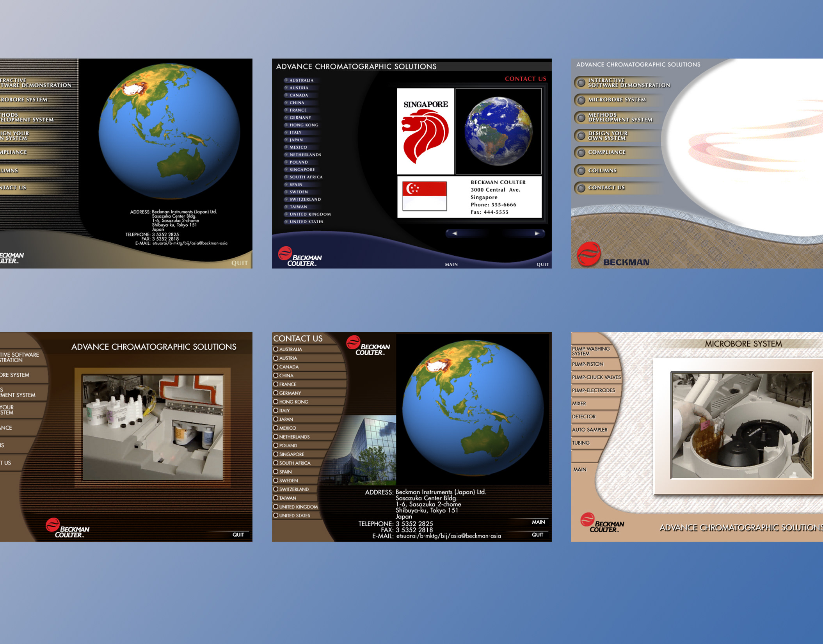823x644 pixels.
Task: Click QUIT on the brown Contact Us screen
Action: pyautogui.click(x=537, y=535)
